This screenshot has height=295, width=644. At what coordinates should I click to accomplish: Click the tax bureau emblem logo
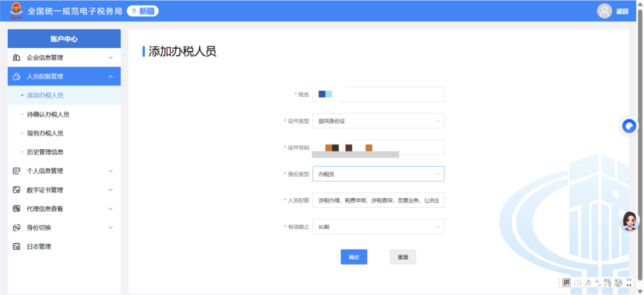pyautogui.click(x=17, y=11)
